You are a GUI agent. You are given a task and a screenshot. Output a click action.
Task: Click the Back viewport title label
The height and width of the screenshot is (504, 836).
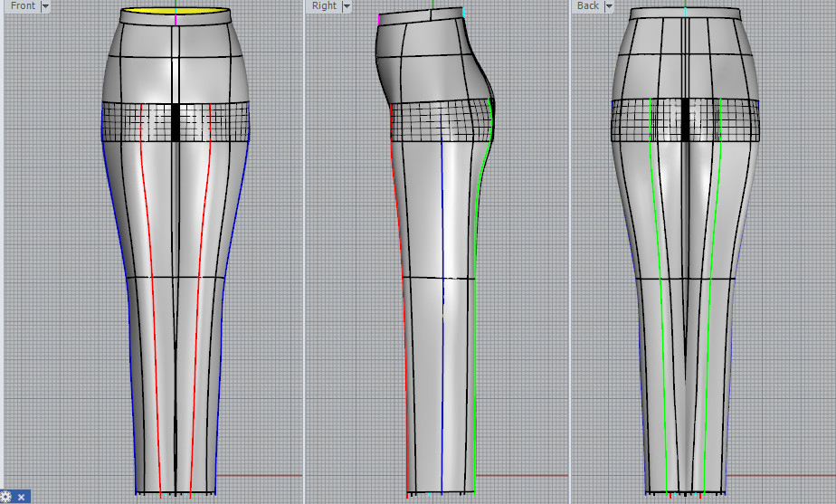[x=587, y=5]
